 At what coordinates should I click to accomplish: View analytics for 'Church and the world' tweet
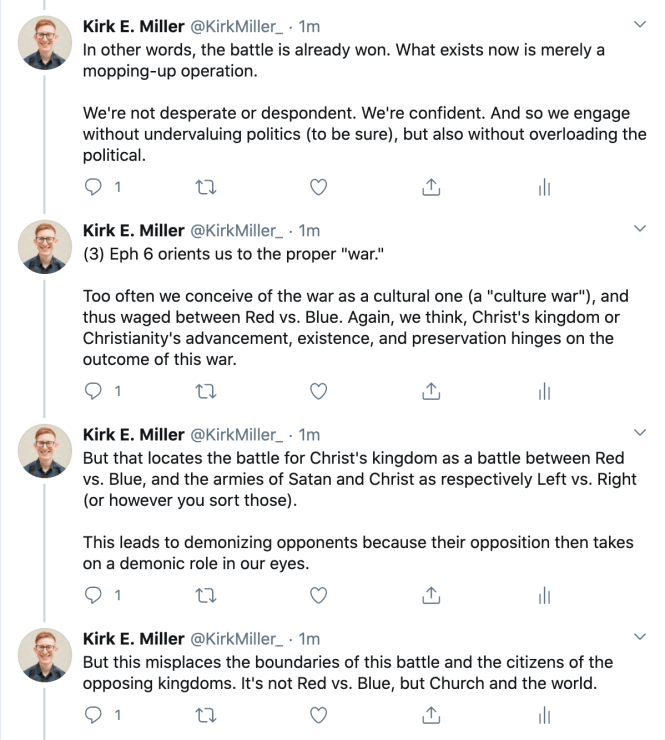545,715
